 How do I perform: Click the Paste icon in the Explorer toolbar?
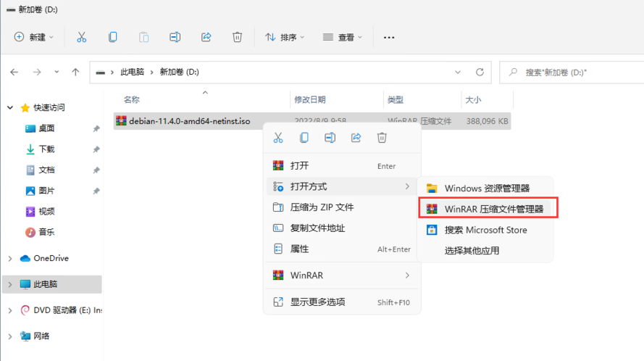tap(143, 38)
